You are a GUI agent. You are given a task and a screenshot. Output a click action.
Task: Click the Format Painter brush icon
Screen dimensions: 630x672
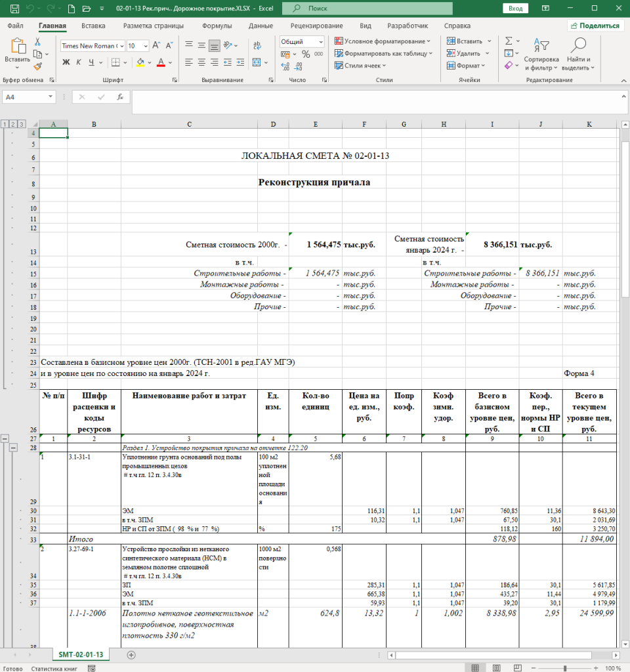[37, 66]
